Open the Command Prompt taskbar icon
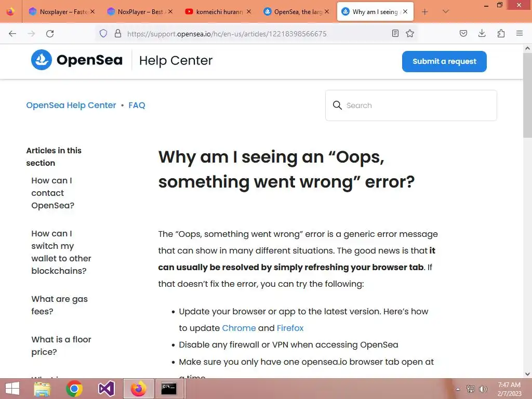532x399 pixels. [169, 389]
